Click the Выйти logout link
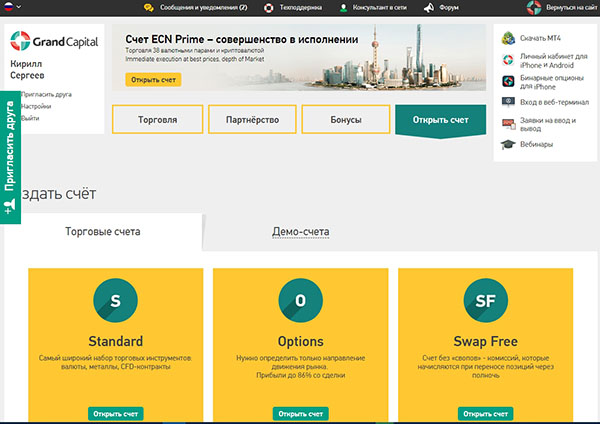This screenshot has width=600, height=424. pos(30,118)
